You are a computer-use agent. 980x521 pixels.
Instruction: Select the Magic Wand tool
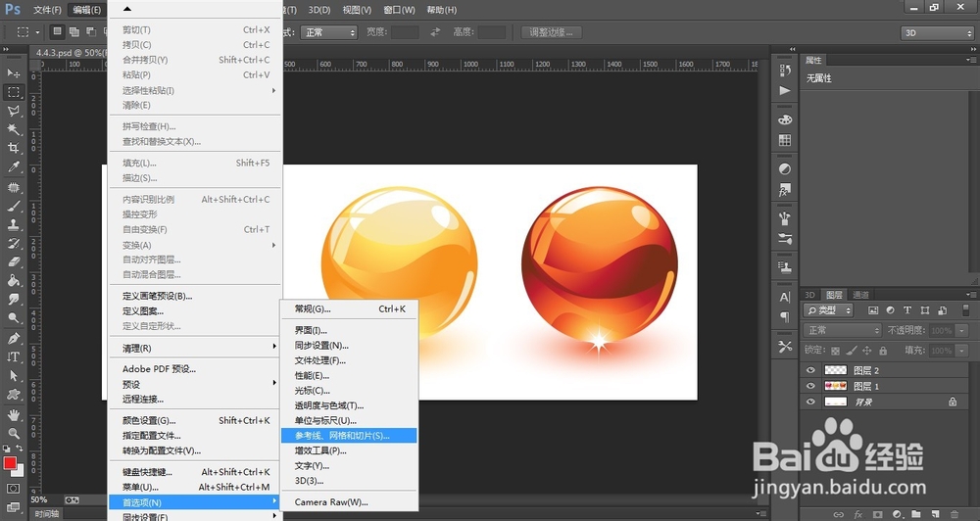click(13, 130)
